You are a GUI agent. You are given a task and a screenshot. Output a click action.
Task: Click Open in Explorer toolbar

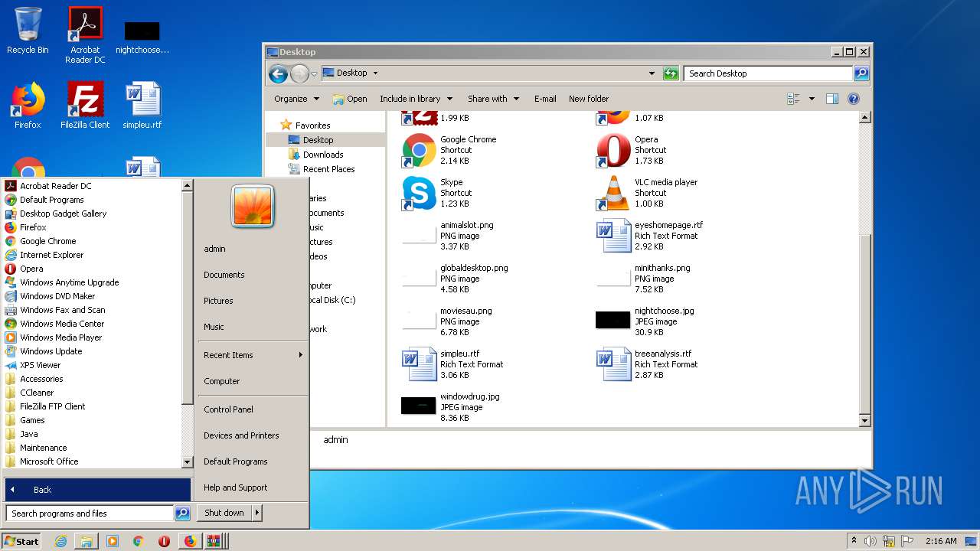point(350,99)
